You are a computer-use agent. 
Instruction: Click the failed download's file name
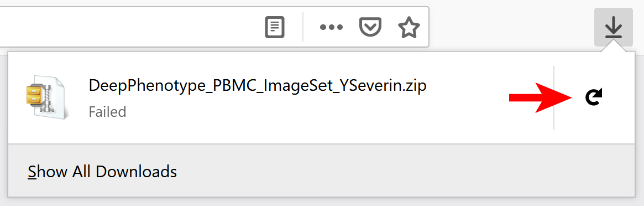point(258,85)
